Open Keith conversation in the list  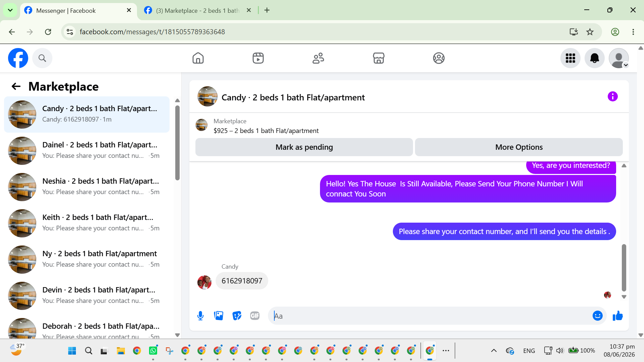click(x=87, y=223)
